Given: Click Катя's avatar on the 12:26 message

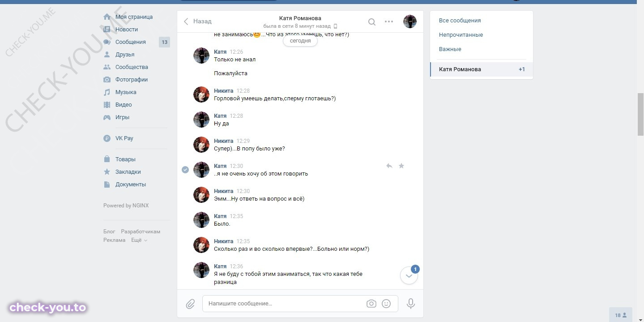Looking at the screenshot, I should 201,56.
